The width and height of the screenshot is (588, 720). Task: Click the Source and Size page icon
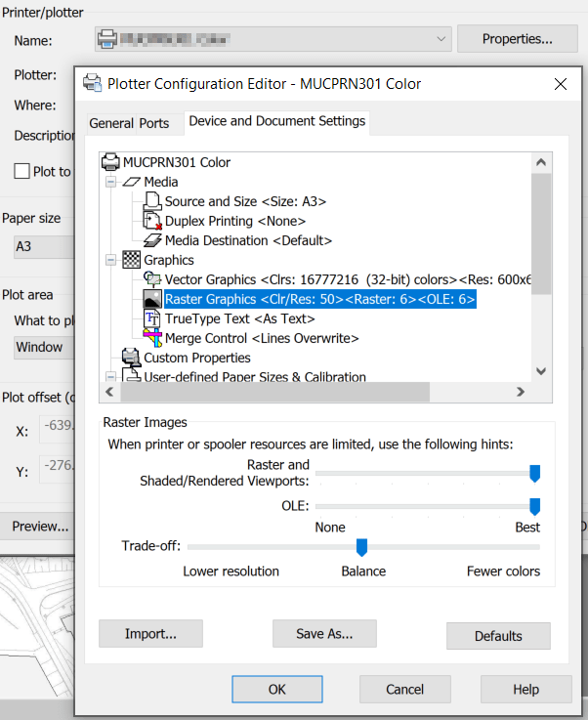click(x=152, y=201)
